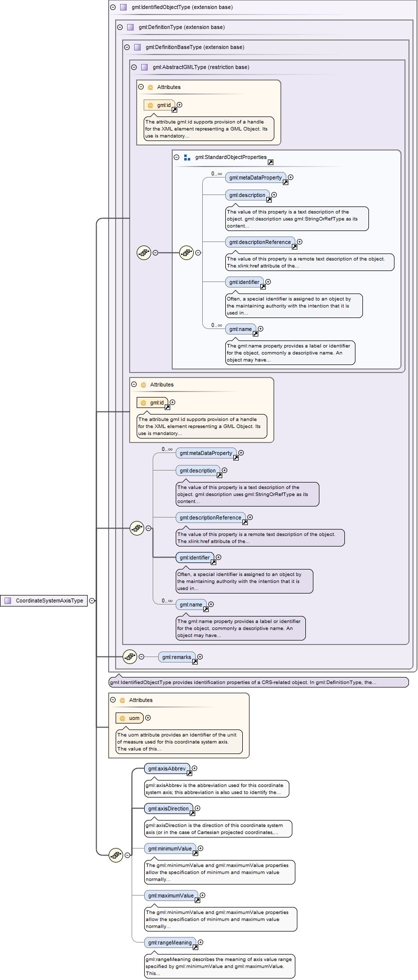418x980 pixels.
Task: Collapse the CoordinateSystemAxisType root node
Action: click(x=92, y=600)
